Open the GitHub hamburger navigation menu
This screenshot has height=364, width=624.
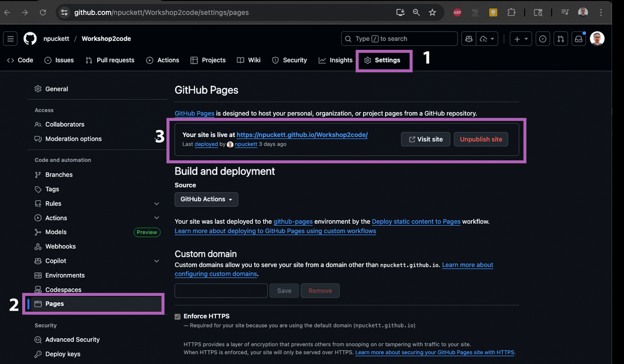coord(11,39)
